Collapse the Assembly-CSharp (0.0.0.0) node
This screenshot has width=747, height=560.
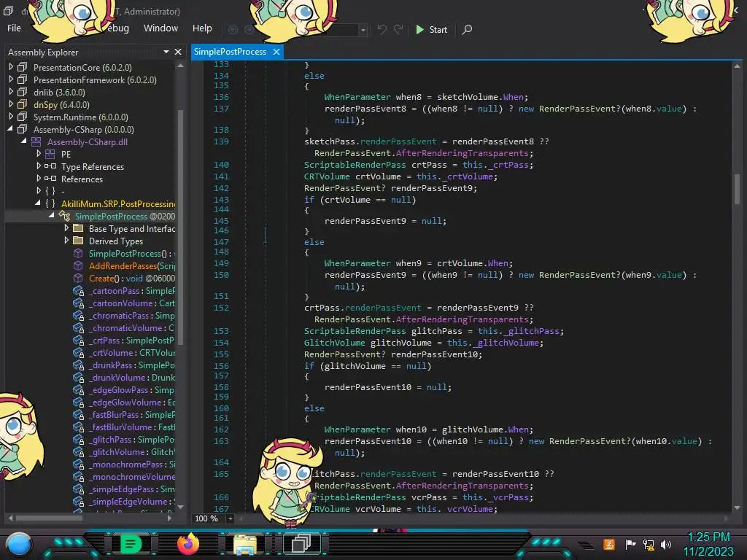tap(11, 129)
